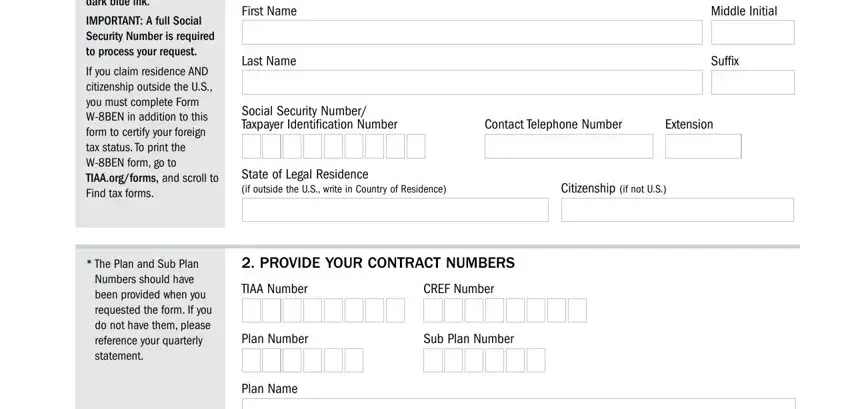Click the First Name input field
The width and height of the screenshot is (850, 409).
click(x=472, y=33)
